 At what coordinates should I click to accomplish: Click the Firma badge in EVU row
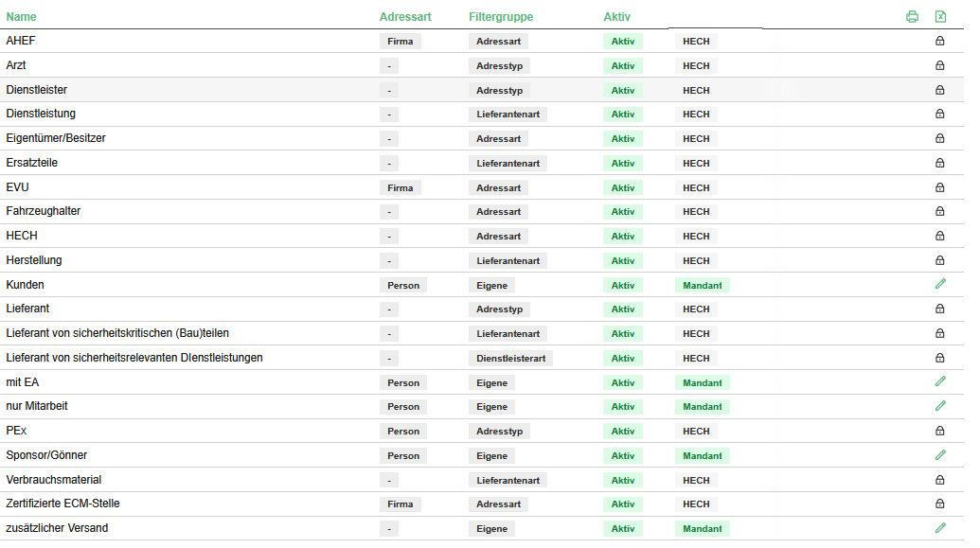400,188
